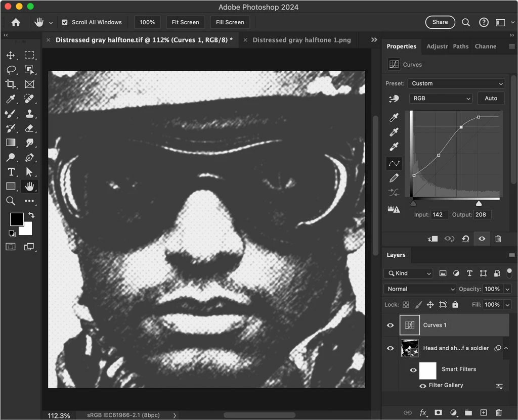Swap foreground and background colors
Image resolution: width=518 pixels, height=420 pixels.
point(31,215)
